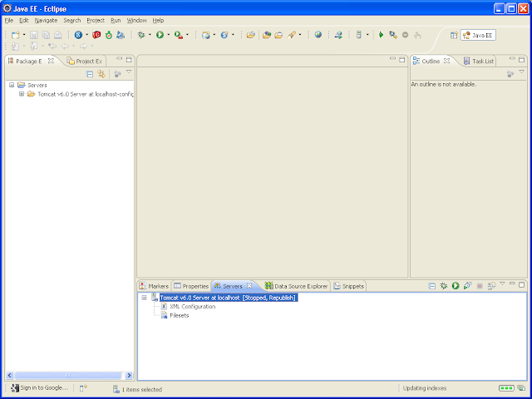Viewport: 532px width, 399px height.
Task: Click the Sign in to Google status icon
Action: click(x=15, y=388)
